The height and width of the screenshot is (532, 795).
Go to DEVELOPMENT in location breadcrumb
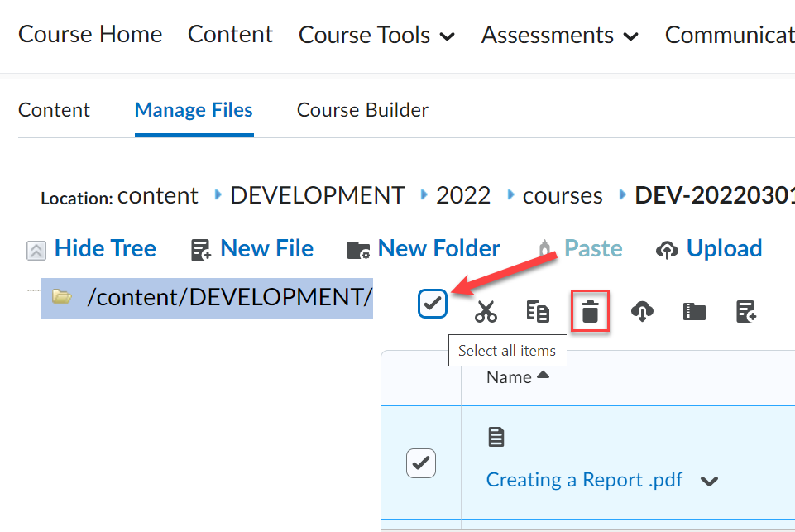pyautogui.click(x=318, y=196)
